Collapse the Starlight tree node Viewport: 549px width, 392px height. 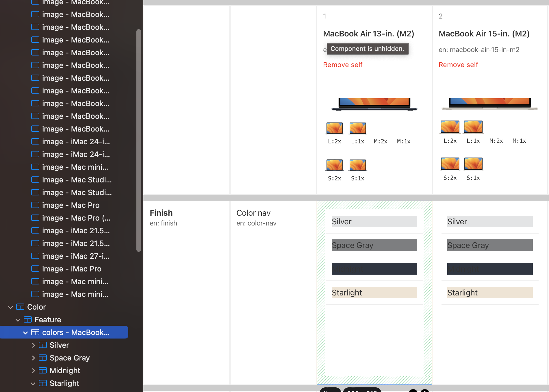click(33, 384)
